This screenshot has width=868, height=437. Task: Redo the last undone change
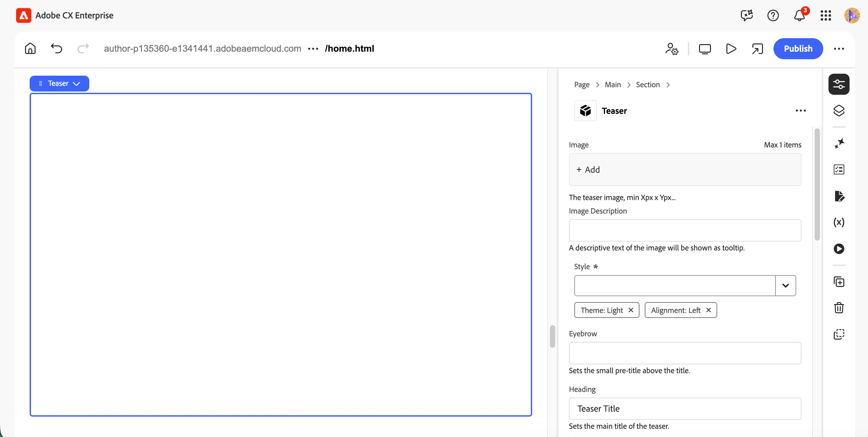point(83,48)
